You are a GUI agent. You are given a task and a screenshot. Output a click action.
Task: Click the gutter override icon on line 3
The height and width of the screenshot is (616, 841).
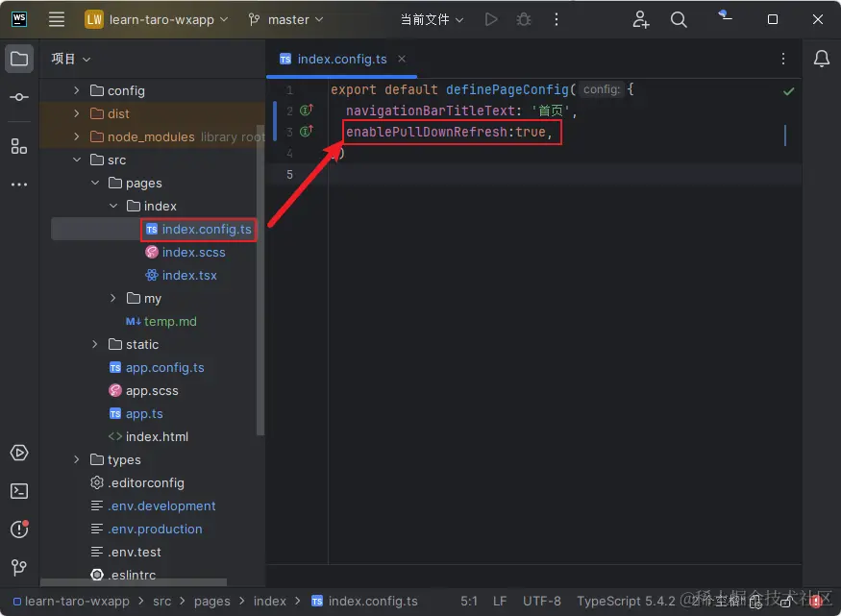307,131
